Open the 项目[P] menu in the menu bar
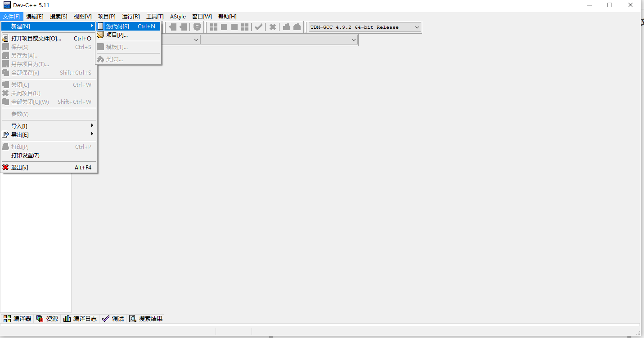This screenshot has height=338, width=644. tap(107, 17)
